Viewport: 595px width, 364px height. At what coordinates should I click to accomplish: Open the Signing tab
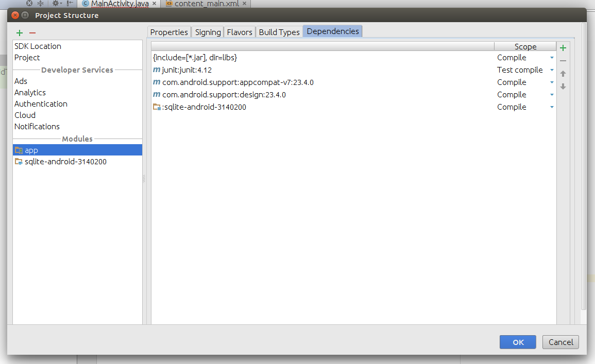tap(208, 32)
